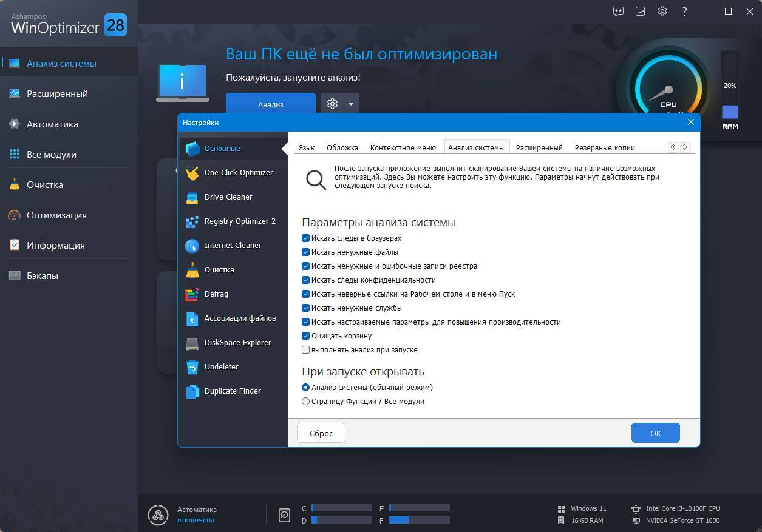This screenshot has width=762, height=532.
Task: Show more tabs with the right arrow
Action: [x=685, y=147]
